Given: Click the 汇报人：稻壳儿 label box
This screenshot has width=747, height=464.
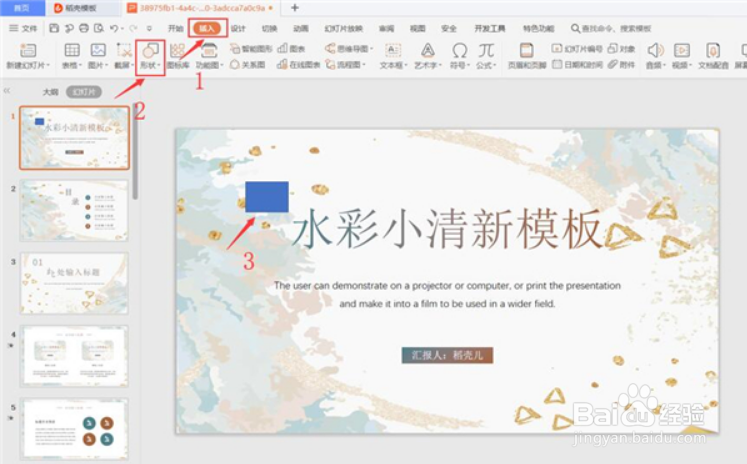Looking at the screenshot, I should point(447,355).
